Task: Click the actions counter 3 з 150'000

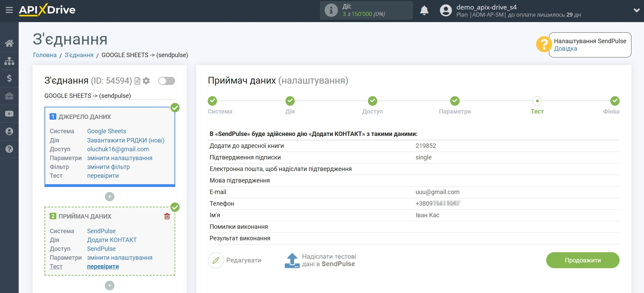Action: [364, 14]
